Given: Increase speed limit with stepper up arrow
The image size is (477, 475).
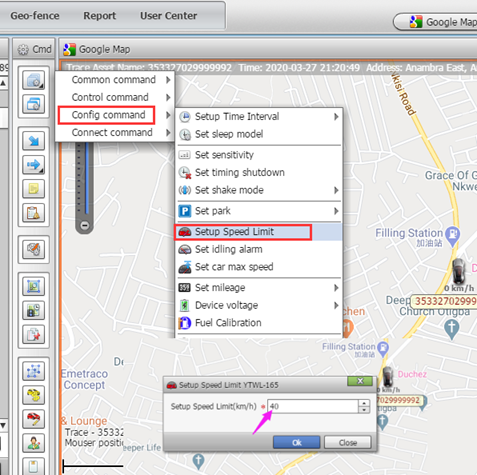Looking at the screenshot, I should click(364, 403).
